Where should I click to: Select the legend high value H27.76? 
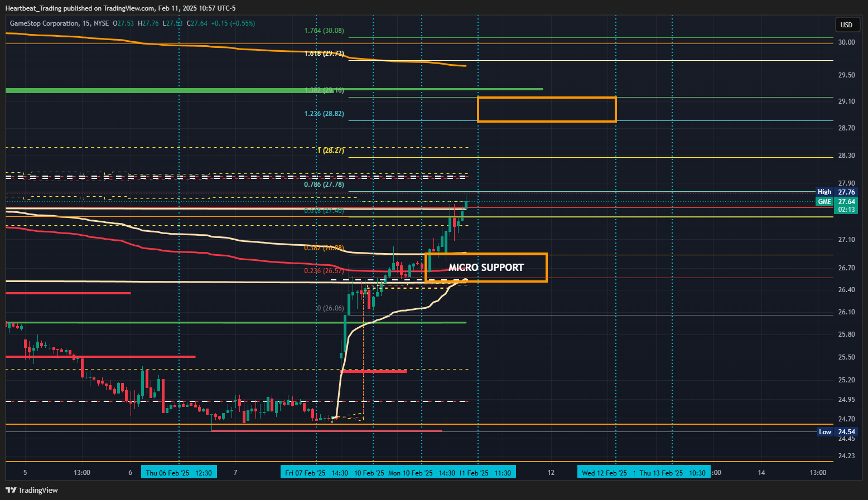pyautogui.click(x=149, y=23)
